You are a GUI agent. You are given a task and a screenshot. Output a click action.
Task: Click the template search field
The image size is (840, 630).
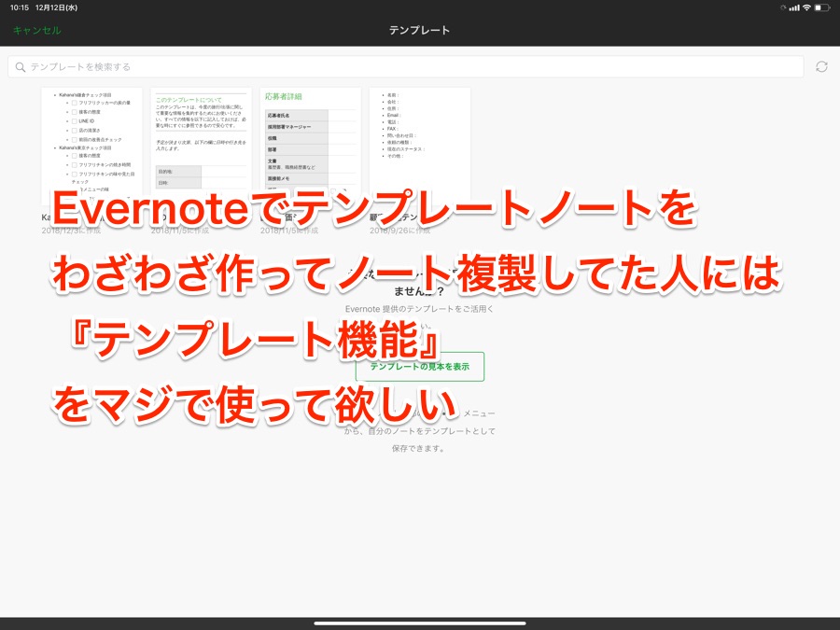[406, 67]
